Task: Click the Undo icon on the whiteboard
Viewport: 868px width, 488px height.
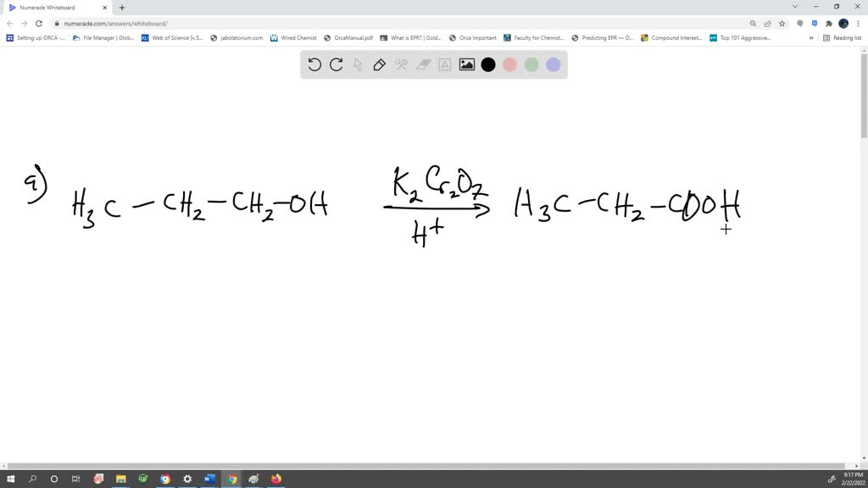Action: click(314, 64)
